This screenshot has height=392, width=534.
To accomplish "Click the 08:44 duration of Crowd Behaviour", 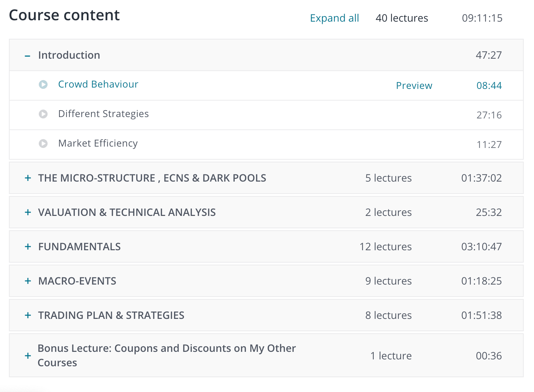I will point(489,86).
